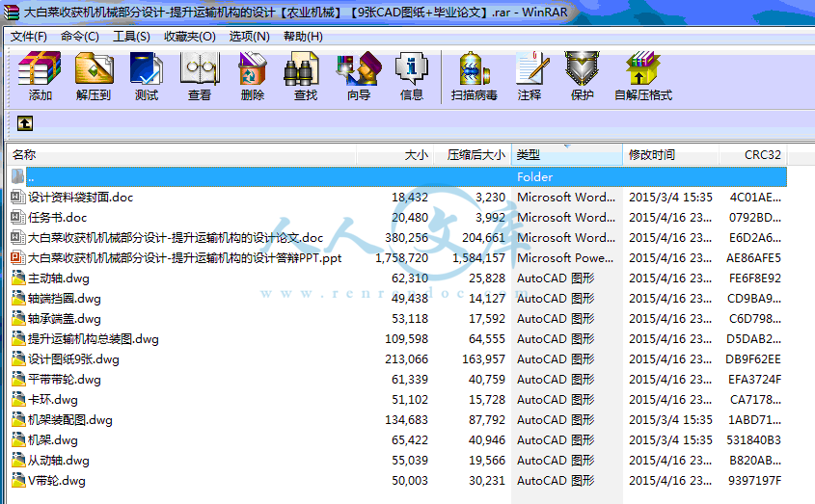Open the 命令(C) menu
This screenshot has width=815, height=504.
click(x=79, y=37)
